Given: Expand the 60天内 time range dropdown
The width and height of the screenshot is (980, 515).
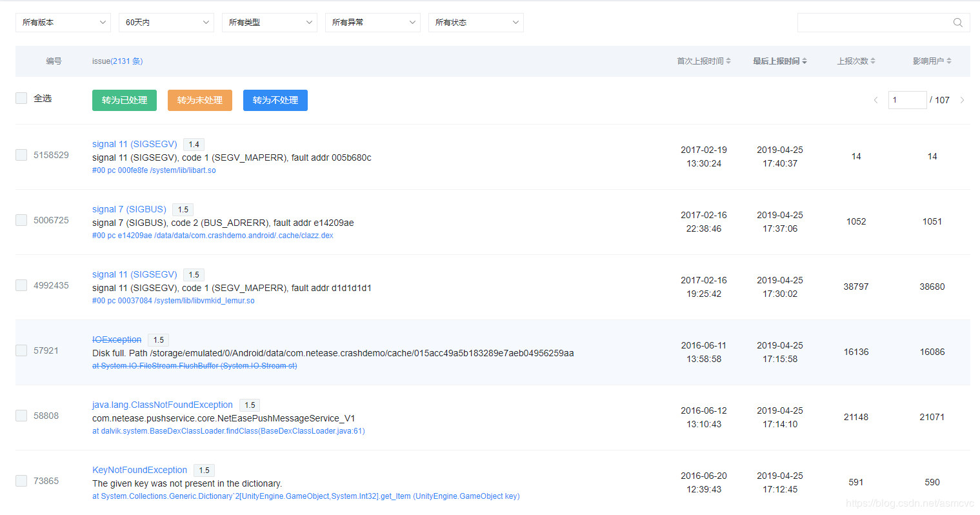Looking at the screenshot, I should (x=166, y=23).
